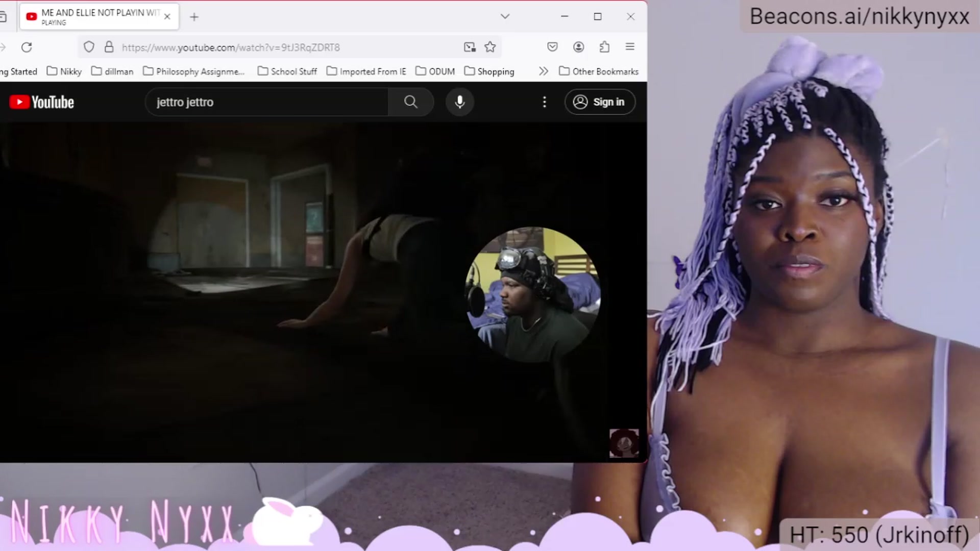Open a new tab with plus button
980x551 pixels.
pos(194,17)
